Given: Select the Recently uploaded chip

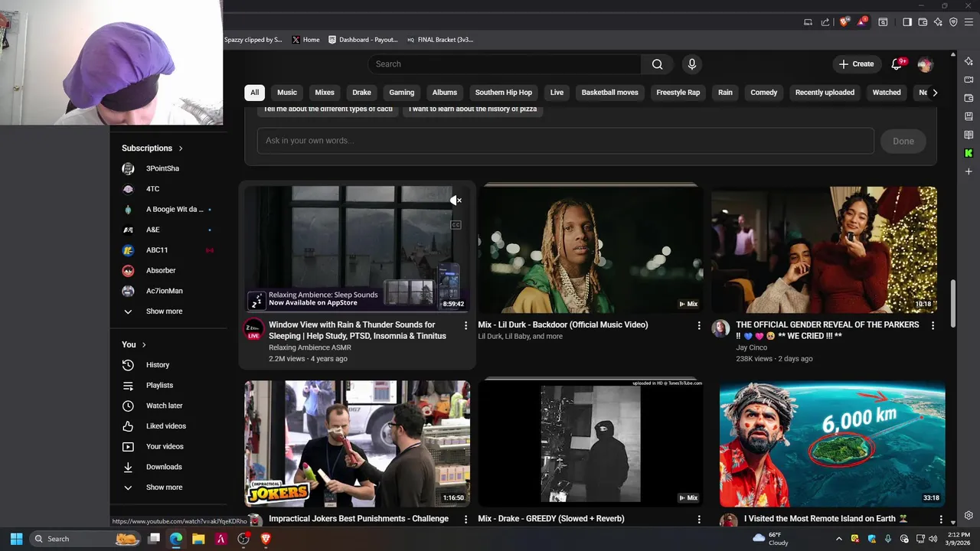Looking at the screenshot, I should tap(825, 93).
